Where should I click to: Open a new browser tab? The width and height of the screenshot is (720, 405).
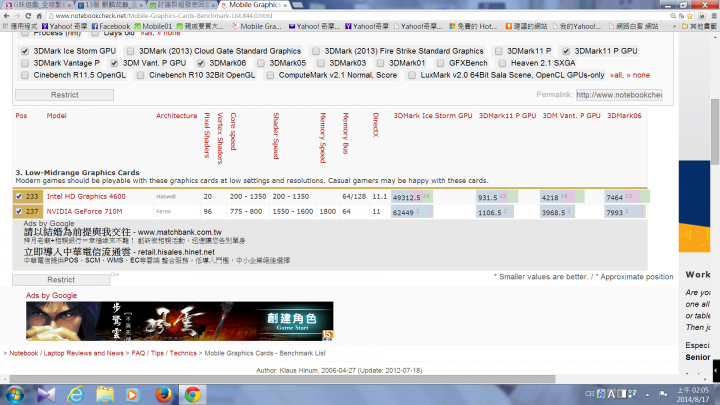coord(298,5)
